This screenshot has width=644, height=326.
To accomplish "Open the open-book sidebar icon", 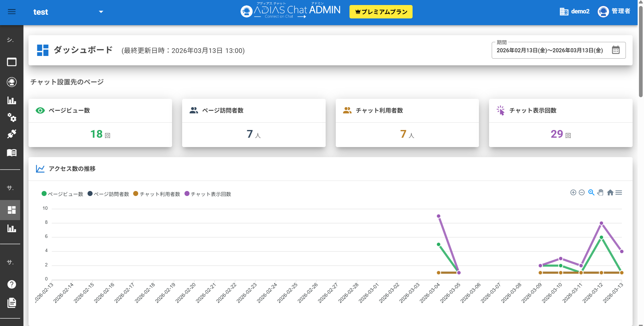I will tap(12, 153).
